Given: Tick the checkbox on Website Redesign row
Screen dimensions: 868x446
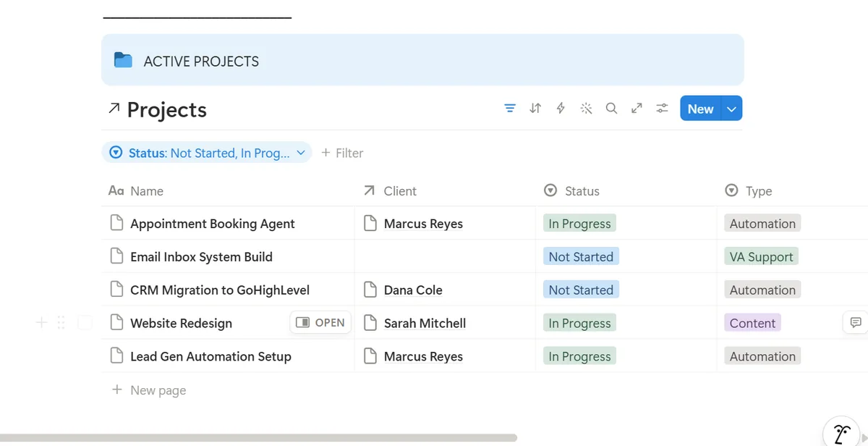Looking at the screenshot, I should pos(85,323).
